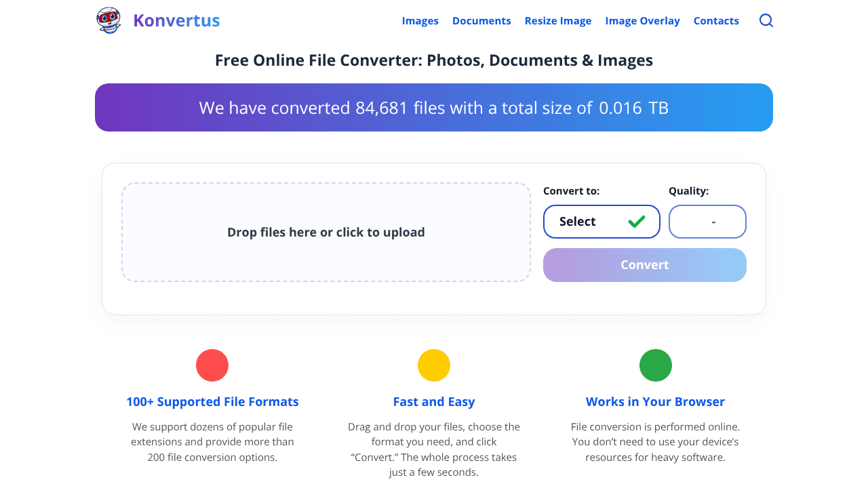Open the search magnifier icon

pos(766,20)
